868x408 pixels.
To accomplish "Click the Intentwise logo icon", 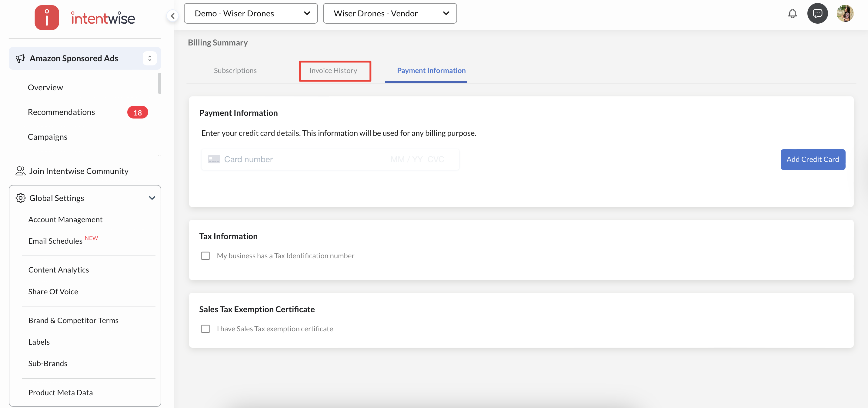I will click(46, 18).
